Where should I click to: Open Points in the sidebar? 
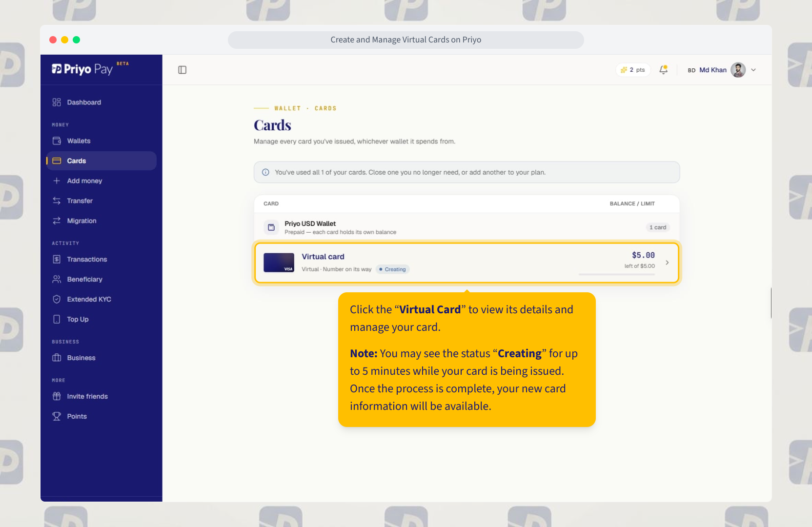101,416
